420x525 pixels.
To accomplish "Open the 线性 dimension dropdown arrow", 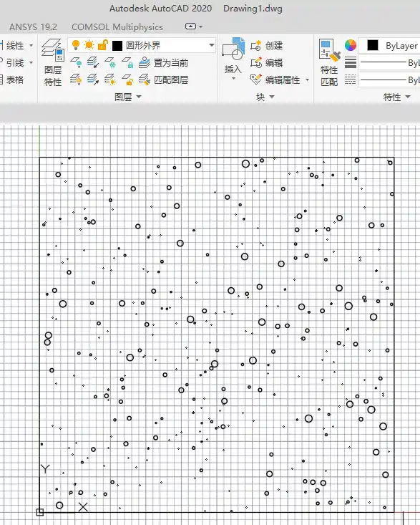I will point(31,45).
